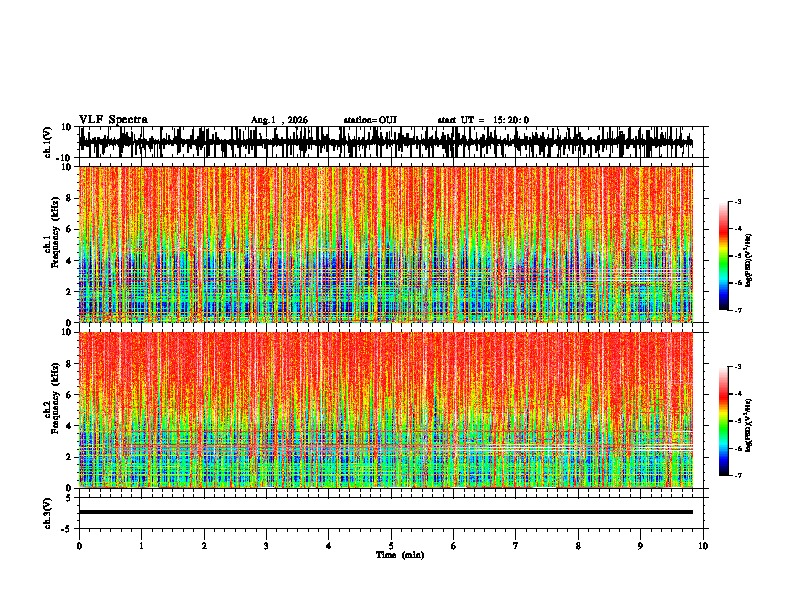Click the ch.2 spectrogram color scale bar
The width and height of the screenshot is (792, 612).
pyautogui.click(x=724, y=421)
